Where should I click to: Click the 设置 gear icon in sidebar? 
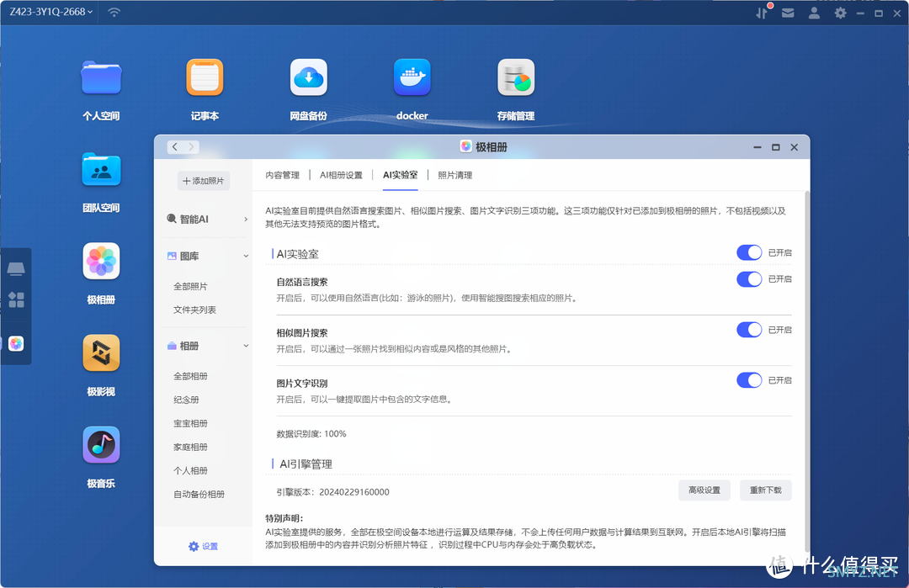[x=194, y=546]
